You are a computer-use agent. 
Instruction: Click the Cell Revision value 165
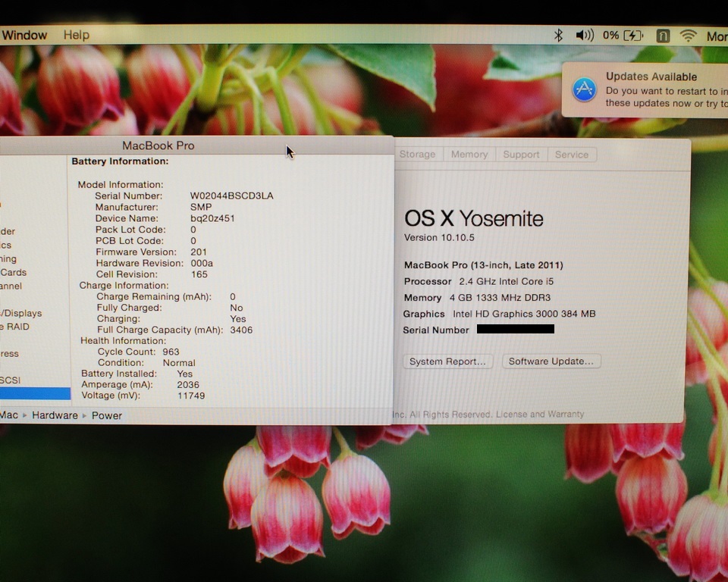(x=199, y=274)
